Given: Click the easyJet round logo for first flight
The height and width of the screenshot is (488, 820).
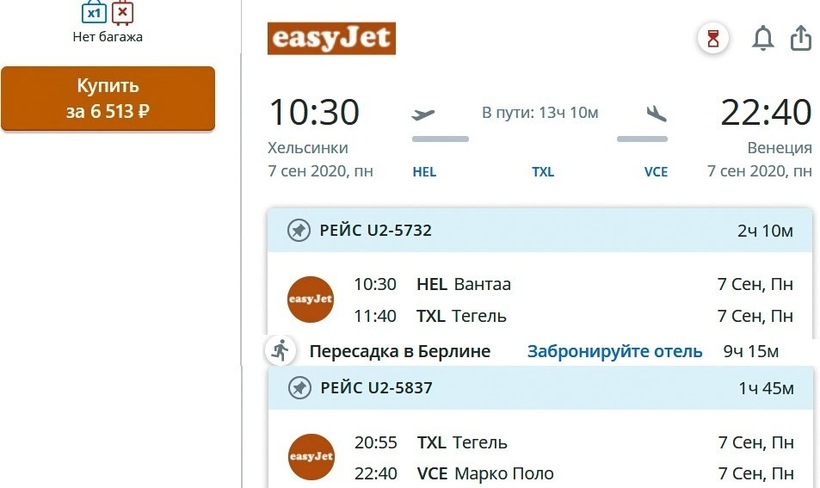Looking at the screenshot, I should click(310, 299).
